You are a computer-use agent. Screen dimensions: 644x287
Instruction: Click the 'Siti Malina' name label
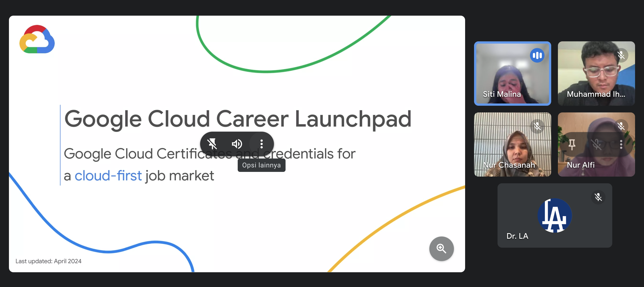pos(502,94)
